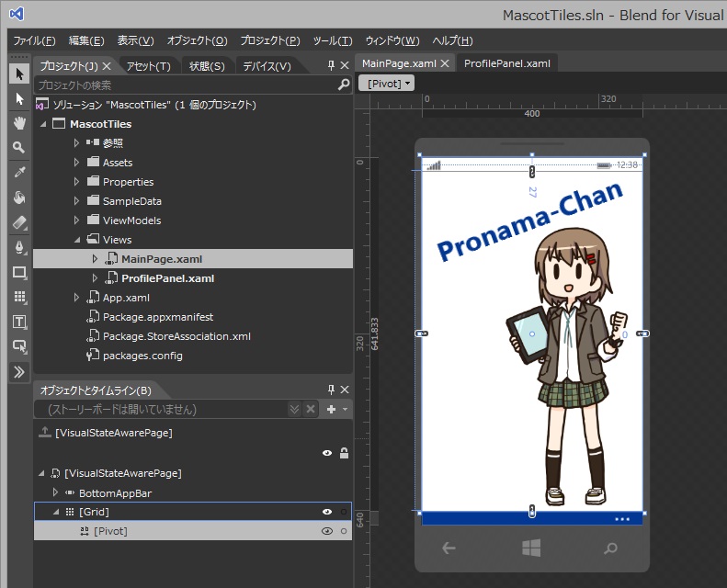Close the Objects and Timeline panel
The image size is (727, 588).
pos(345,390)
